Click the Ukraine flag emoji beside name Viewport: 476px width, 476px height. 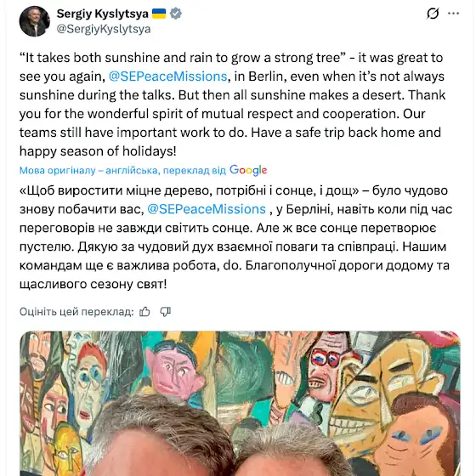159,14
